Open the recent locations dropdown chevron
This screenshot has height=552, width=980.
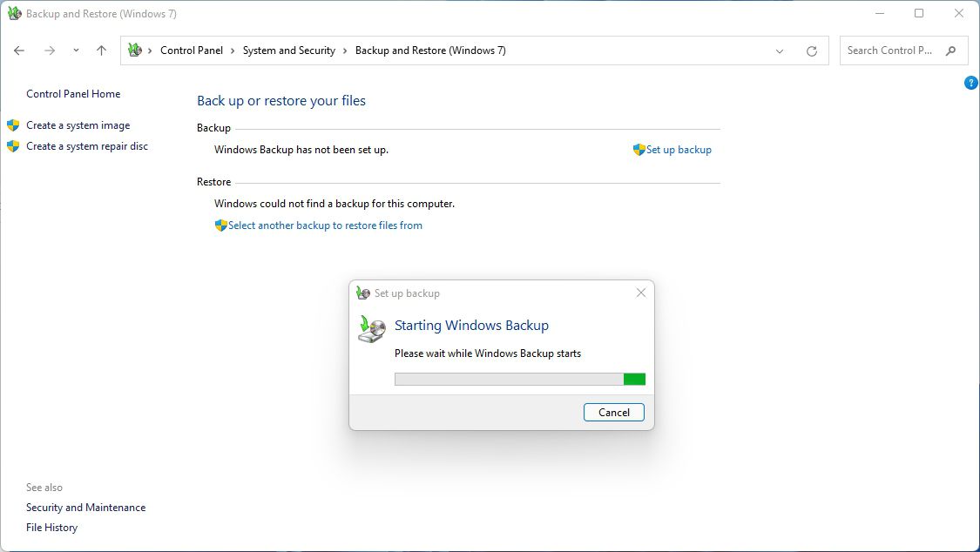(76, 50)
